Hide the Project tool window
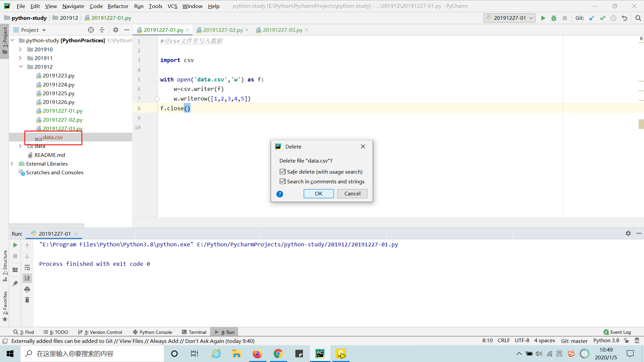The width and height of the screenshot is (644, 362). click(127, 30)
